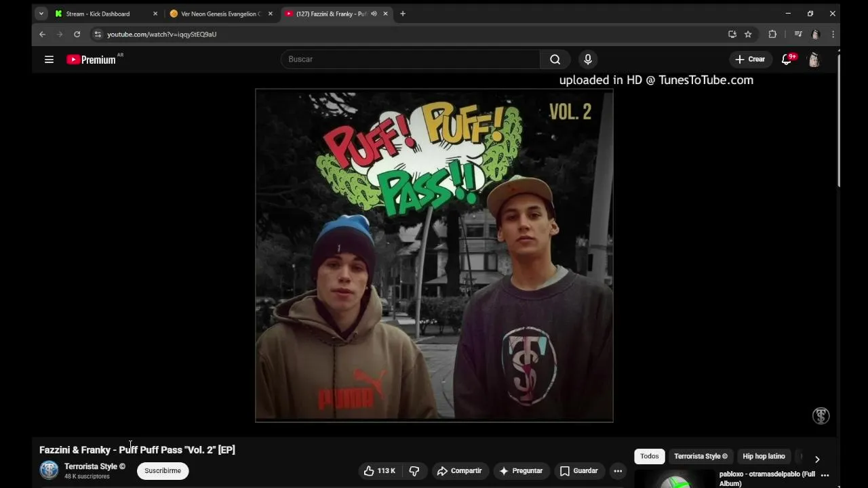
Task: Select Hip hop latino filter chip
Action: (764, 456)
